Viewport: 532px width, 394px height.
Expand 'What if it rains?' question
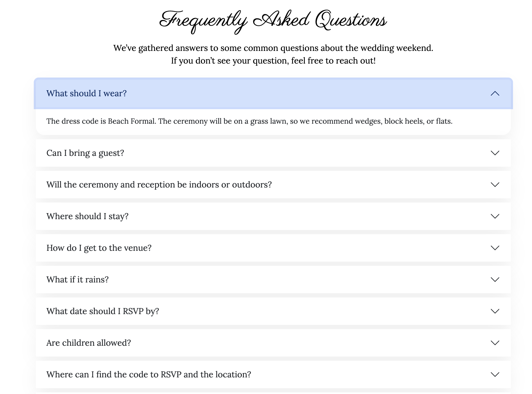pos(78,280)
